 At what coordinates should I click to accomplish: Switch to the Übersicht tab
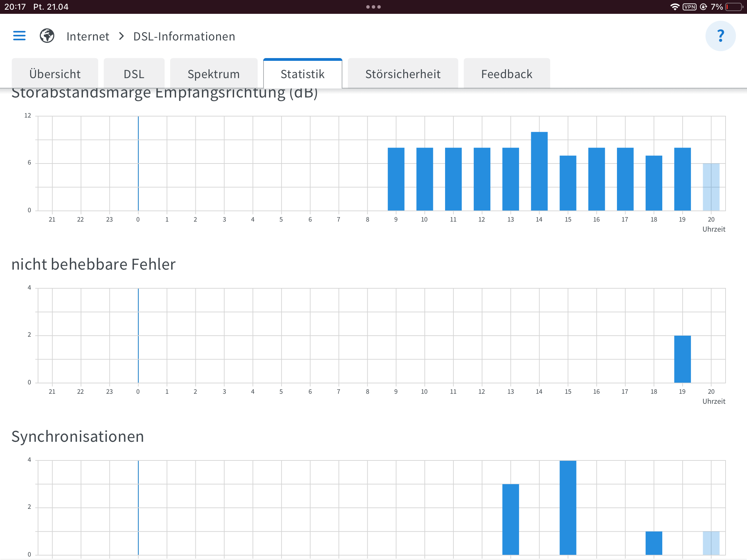click(x=55, y=74)
